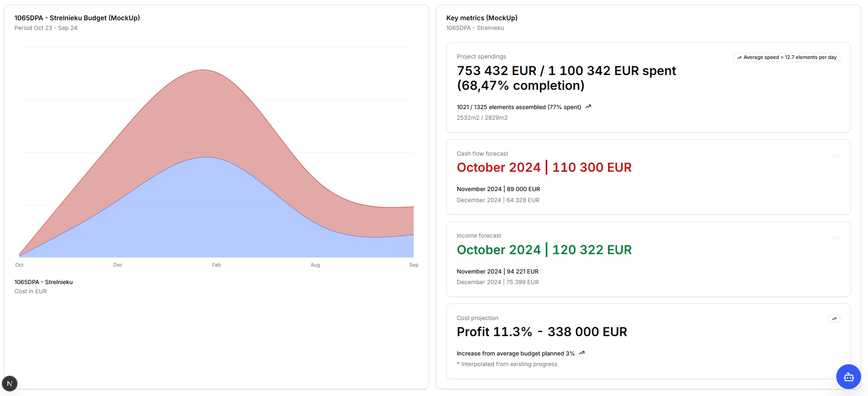The height and width of the screenshot is (396, 868).
Task: Click the trend chart icon on Cost projection card
Action: (833, 319)
